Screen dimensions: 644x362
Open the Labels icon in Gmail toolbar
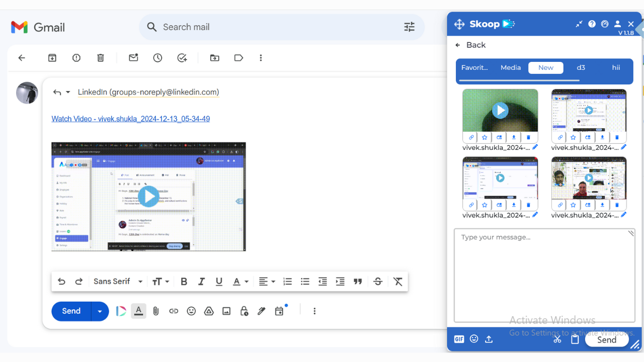(x=239, y=58)
